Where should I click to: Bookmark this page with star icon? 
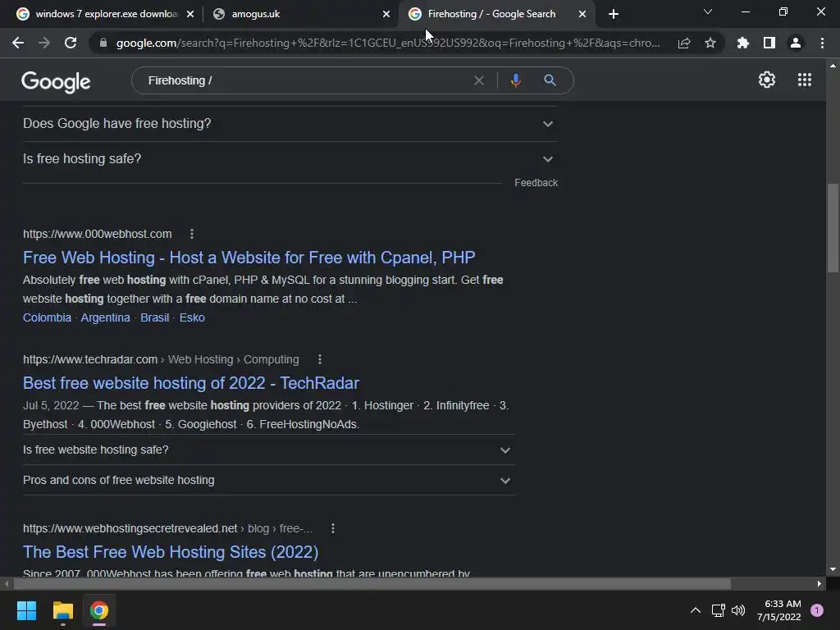coord(710,43)
